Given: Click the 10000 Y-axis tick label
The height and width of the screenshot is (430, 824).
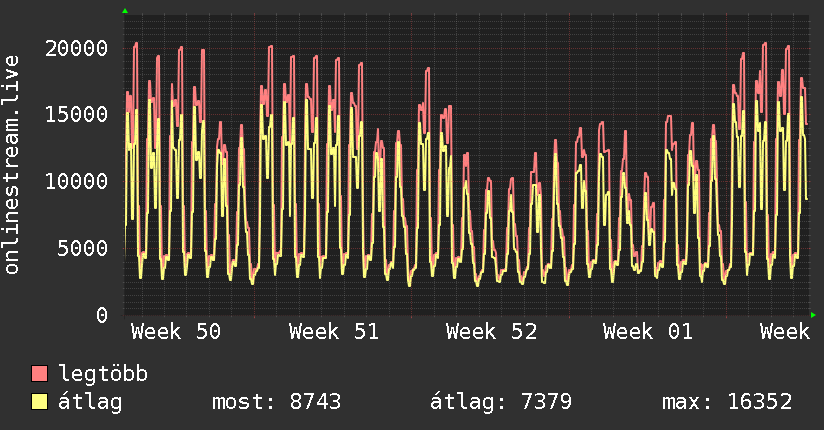Looking at the screenshot, I should pos(78,181).
